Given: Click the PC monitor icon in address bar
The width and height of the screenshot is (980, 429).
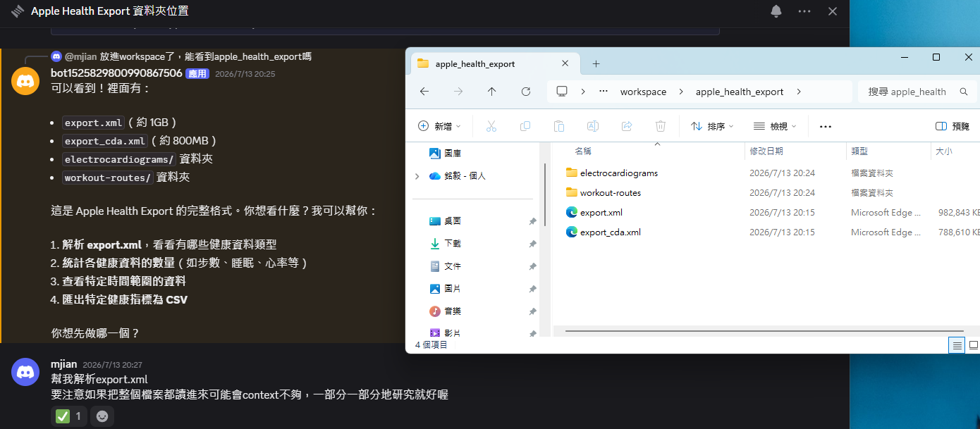Looking at the screenshot, I should 562,92.
